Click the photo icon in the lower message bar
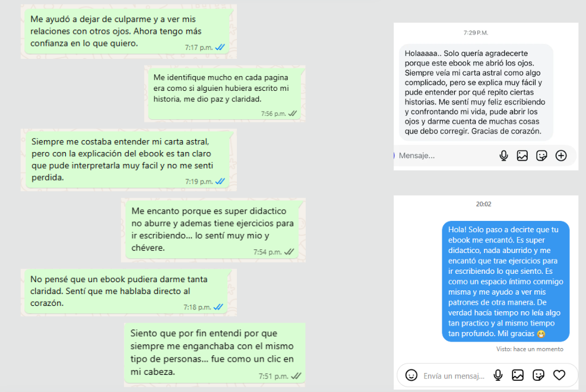Image resolution: width=586 pixels, height=392 pixels. 518,375
